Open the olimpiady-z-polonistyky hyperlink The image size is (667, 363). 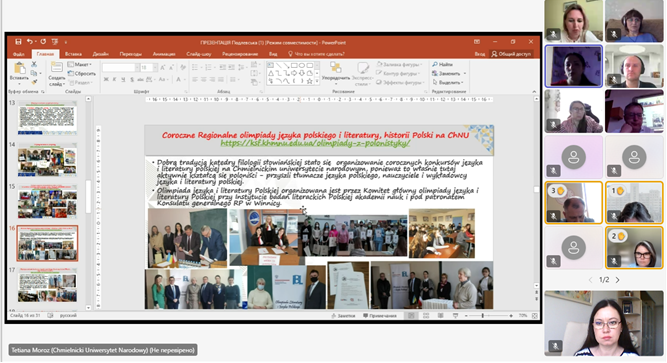315,143
